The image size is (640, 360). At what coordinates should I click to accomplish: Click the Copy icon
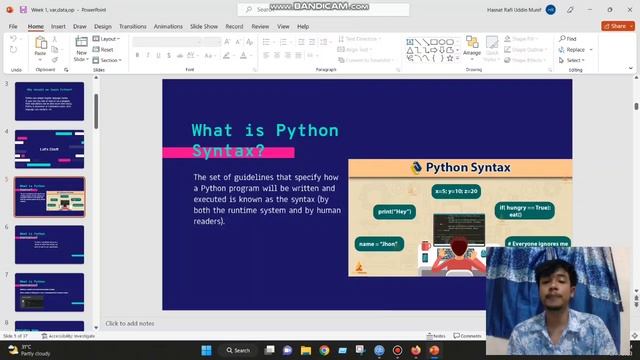(54, 50)
